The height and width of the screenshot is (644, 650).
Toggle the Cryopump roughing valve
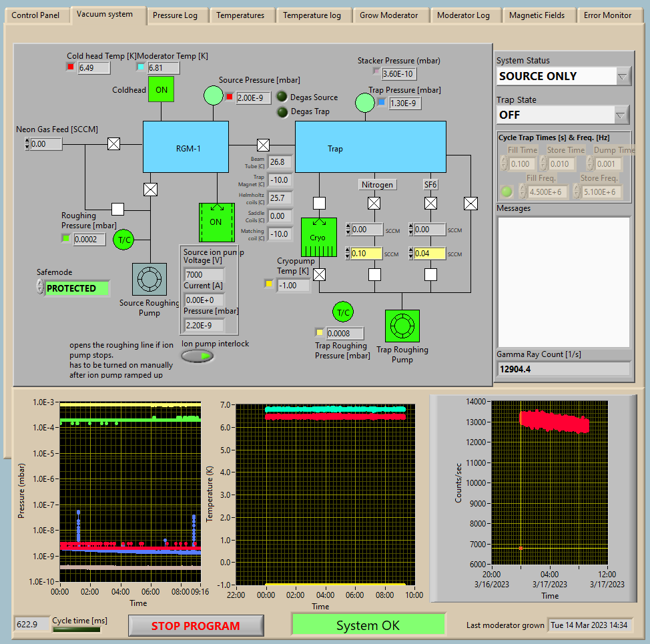(319, 274)
